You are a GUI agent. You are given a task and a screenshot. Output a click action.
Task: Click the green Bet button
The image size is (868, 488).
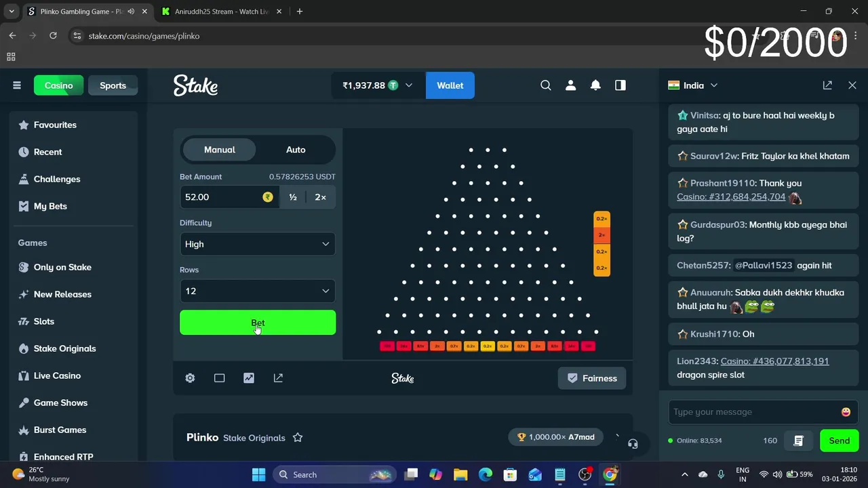click(x=258, y=323)
